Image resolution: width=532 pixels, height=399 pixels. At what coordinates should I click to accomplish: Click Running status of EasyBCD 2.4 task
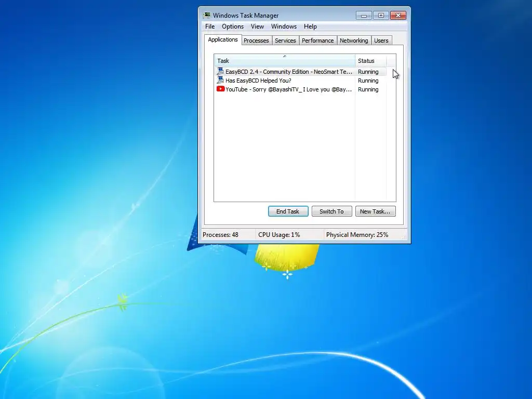[368, 72]
